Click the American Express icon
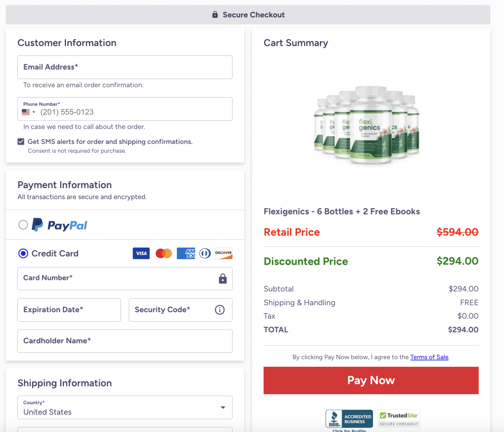The width and height of the screenshot is (504, 432). (186, 253)
